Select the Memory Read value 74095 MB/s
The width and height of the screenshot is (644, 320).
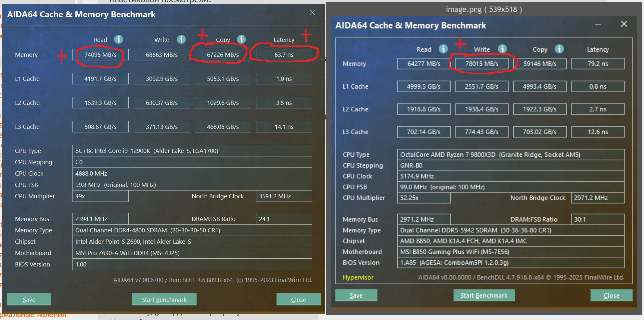click(100, 55)
